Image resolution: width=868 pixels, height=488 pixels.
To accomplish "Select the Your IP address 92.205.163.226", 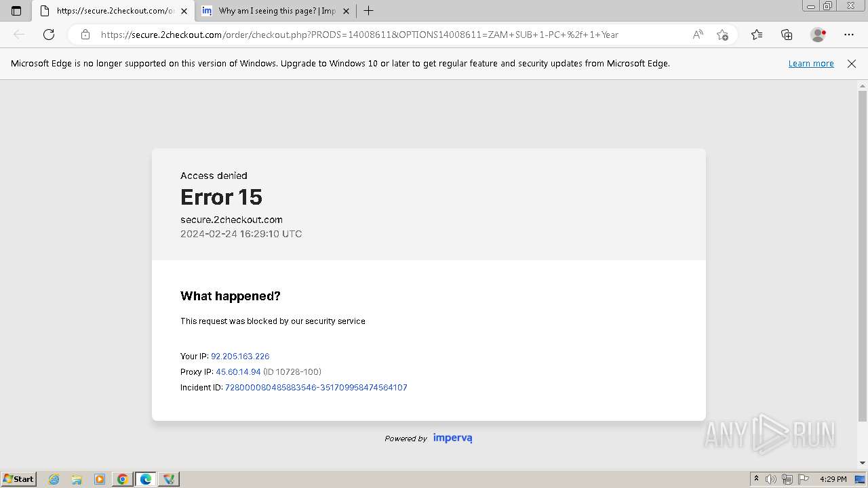I will click(x=240, y=357).
